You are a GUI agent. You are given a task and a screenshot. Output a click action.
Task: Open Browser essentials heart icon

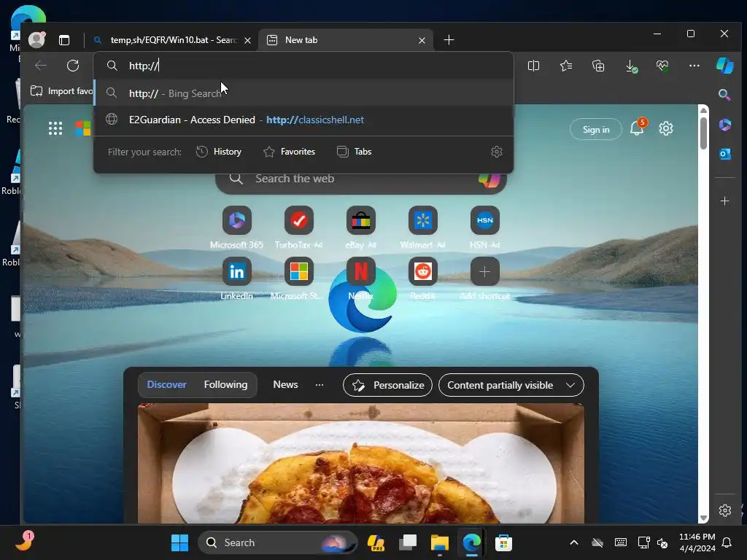click(x=662, y=66)
